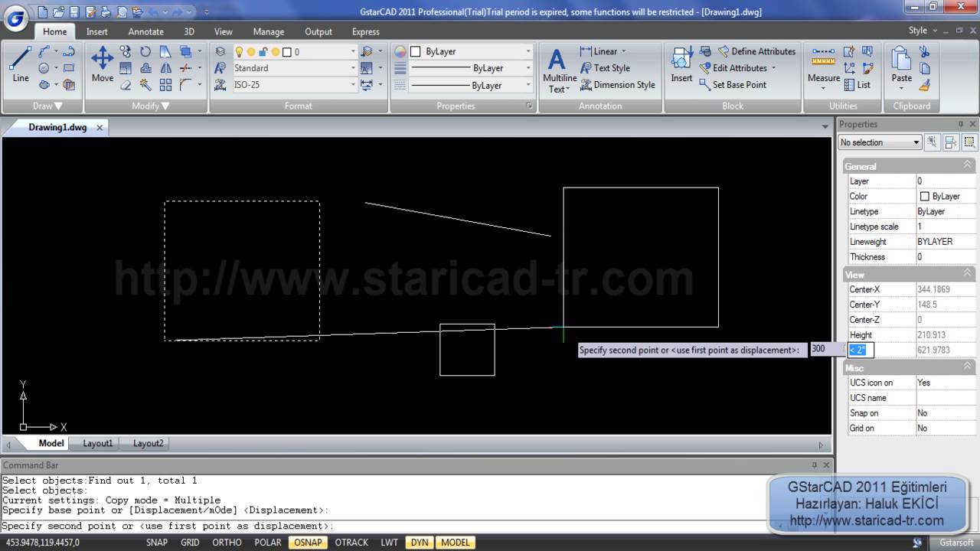Open the Style menu at top right

coord(922,31)
